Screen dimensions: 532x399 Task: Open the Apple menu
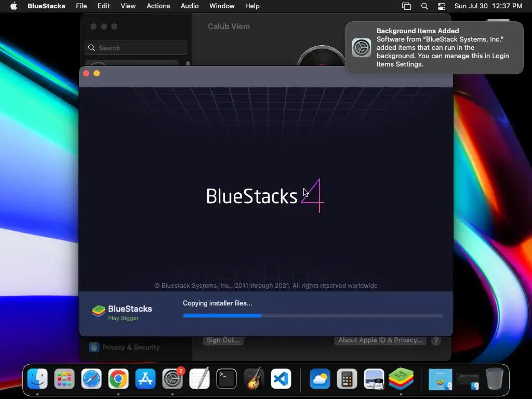tap(14, 6)
